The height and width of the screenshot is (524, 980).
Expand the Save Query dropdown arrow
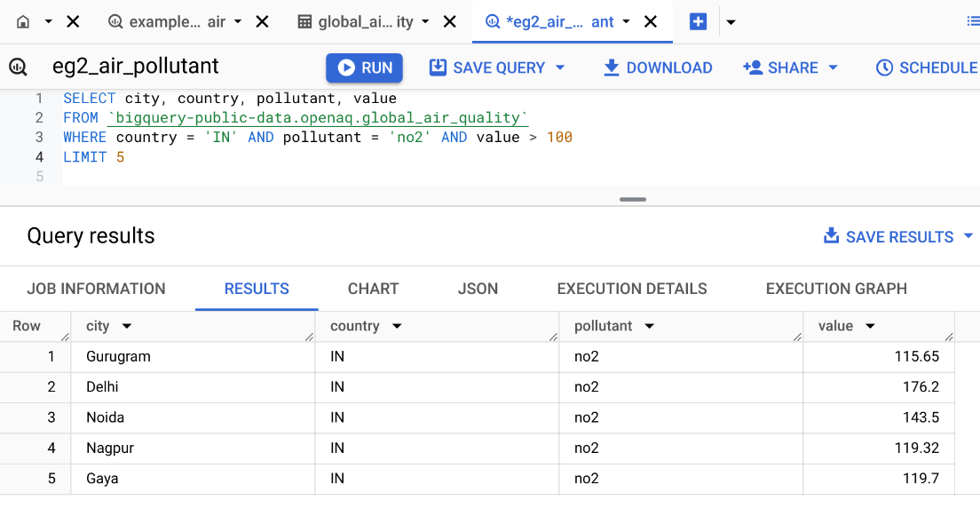(560, 67)
